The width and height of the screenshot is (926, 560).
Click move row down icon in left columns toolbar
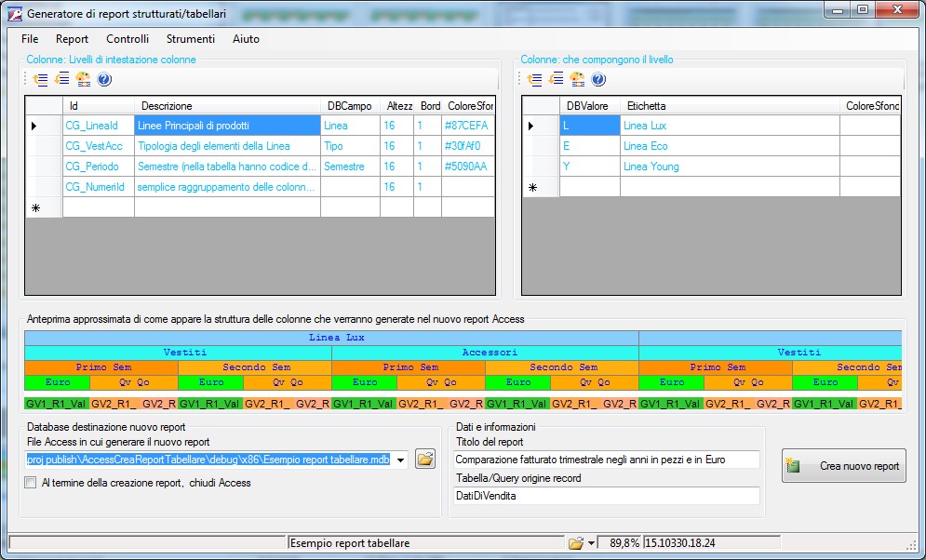61,79
